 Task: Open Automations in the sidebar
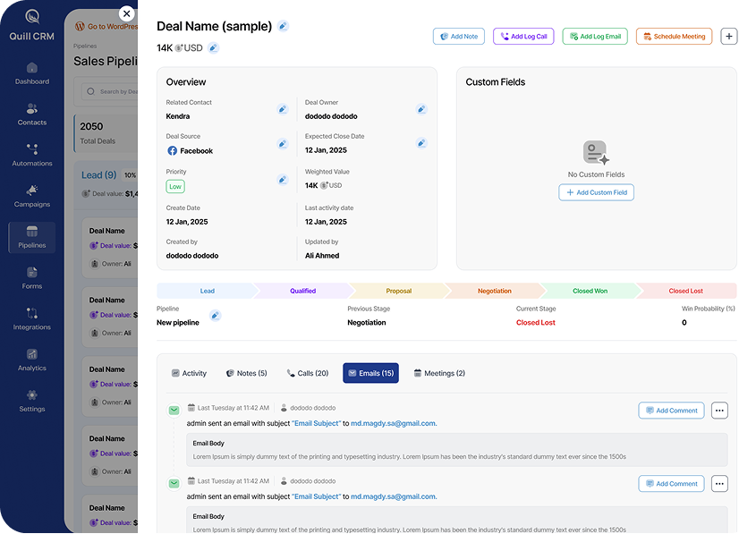32,155
